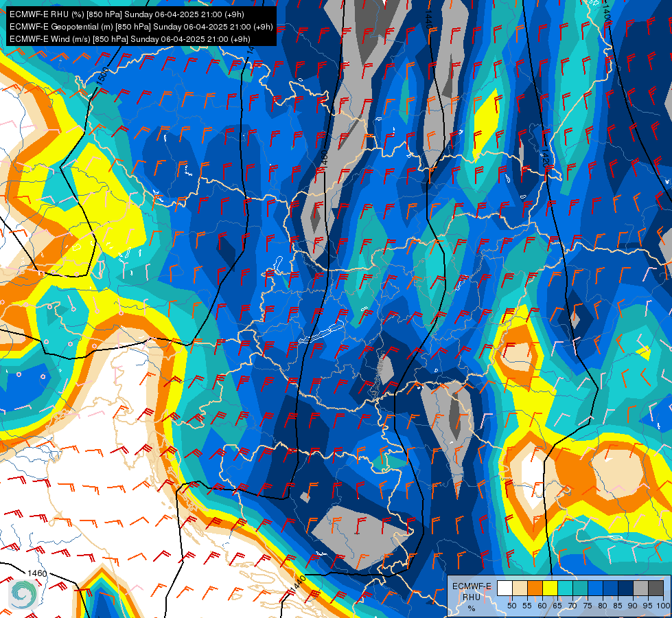Click the ECMWF-E legend title text
Viewport: 672px width, 618px height.
[x=472, y=586]
